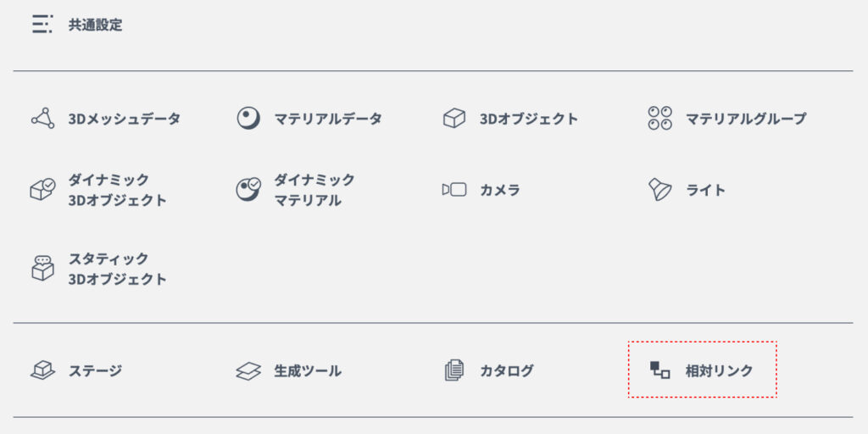Click the ライト spotlight icon
Viewport: 868px width, 434px height.
659,190
